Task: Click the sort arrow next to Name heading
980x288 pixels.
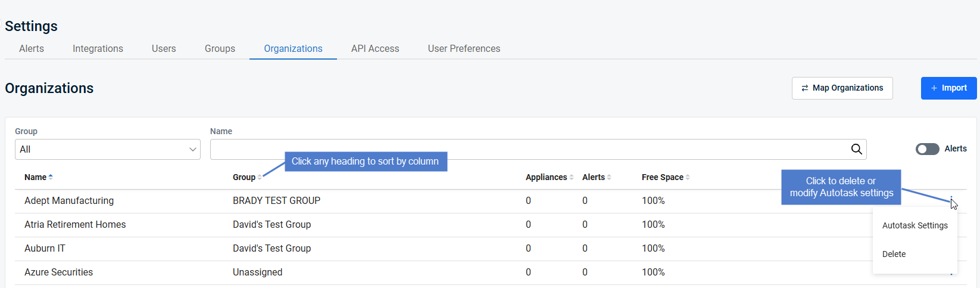Action: [51, 177]
